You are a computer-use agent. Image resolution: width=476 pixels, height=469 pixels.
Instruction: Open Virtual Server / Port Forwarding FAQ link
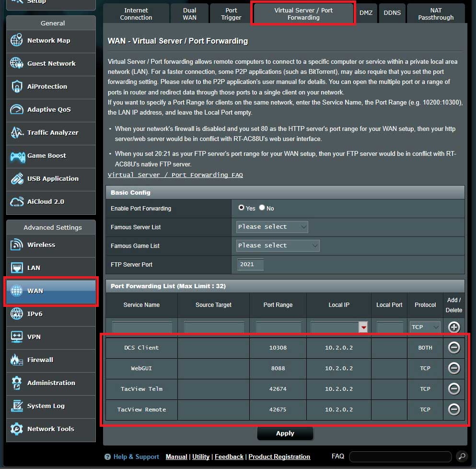point(175,175)
